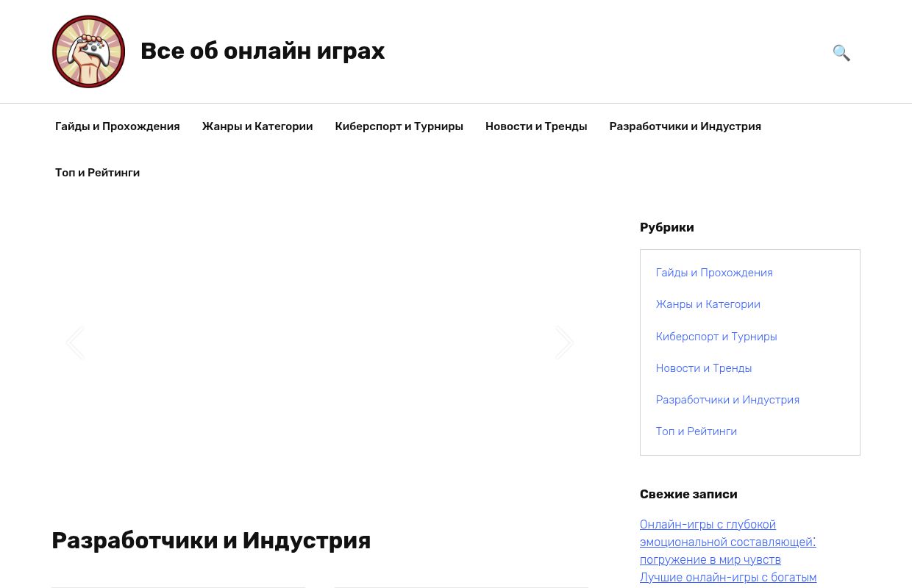Open the Лучшие онлайн-игры recent post

click(728, 578)
